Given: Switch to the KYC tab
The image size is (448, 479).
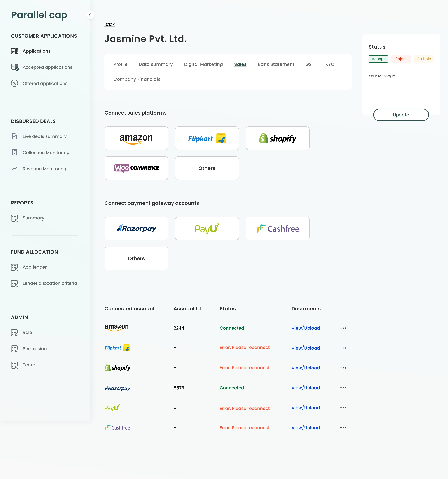Looking at the screenshot, I should [x=330, y=64].
